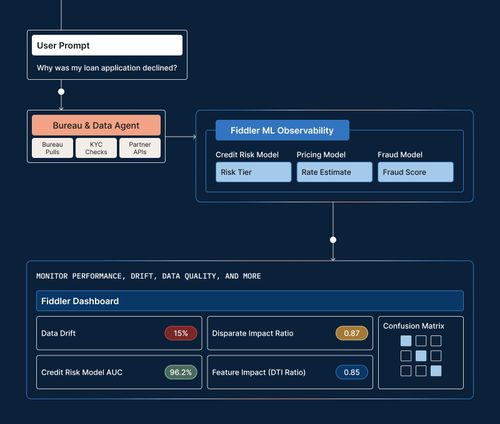Click the empty top-middle confusion matrix cell
The height and width of the screenshot is (424, 500).
click(x=421, y=341)
